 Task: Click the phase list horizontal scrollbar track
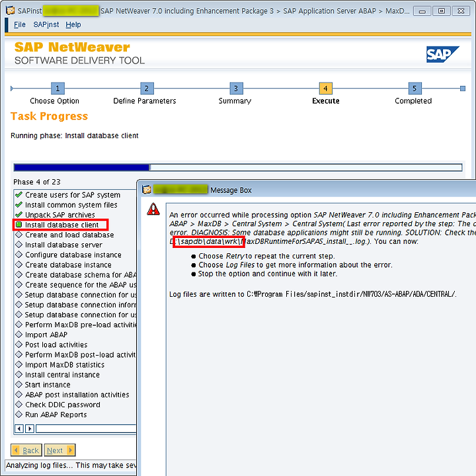pos(86,428)
